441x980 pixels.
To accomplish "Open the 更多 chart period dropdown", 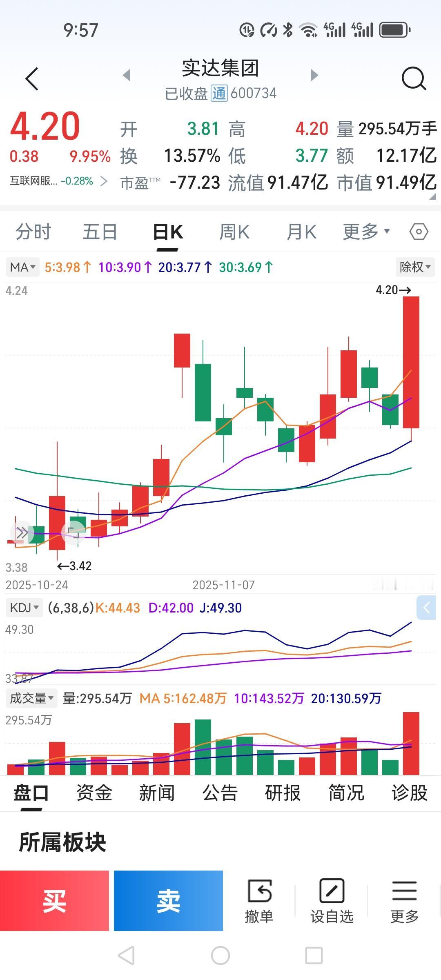I will (x=366, y=232).
